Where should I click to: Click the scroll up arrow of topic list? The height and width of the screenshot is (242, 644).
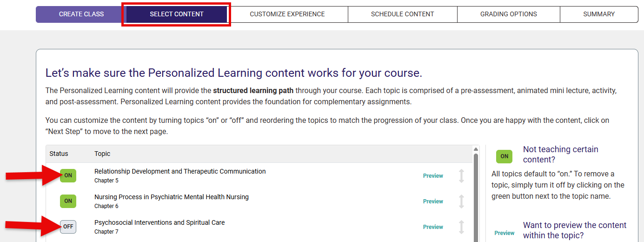(x=476, y=149)
